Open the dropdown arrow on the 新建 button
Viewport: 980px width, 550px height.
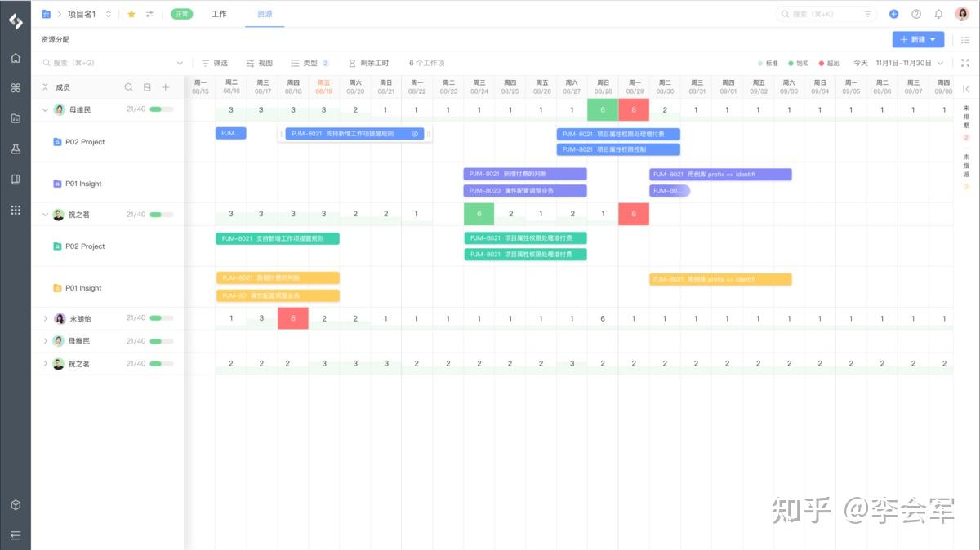[x=933, y=39]
